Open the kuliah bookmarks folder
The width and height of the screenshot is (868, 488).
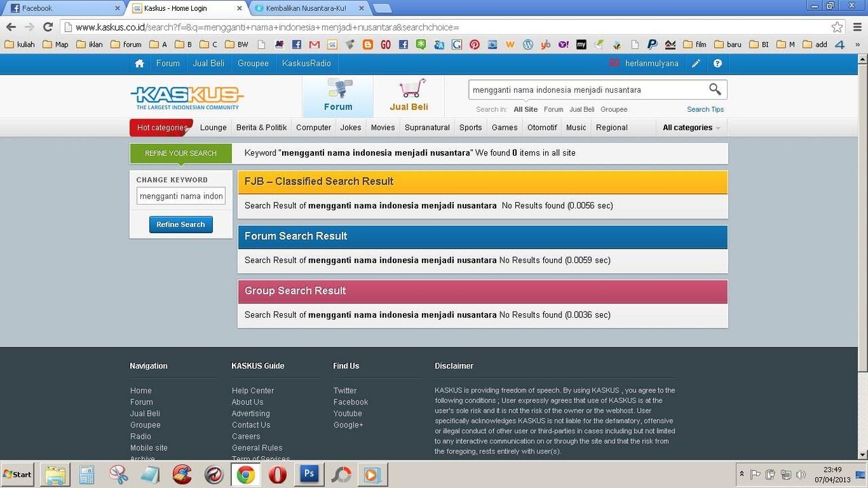point(20,45)
